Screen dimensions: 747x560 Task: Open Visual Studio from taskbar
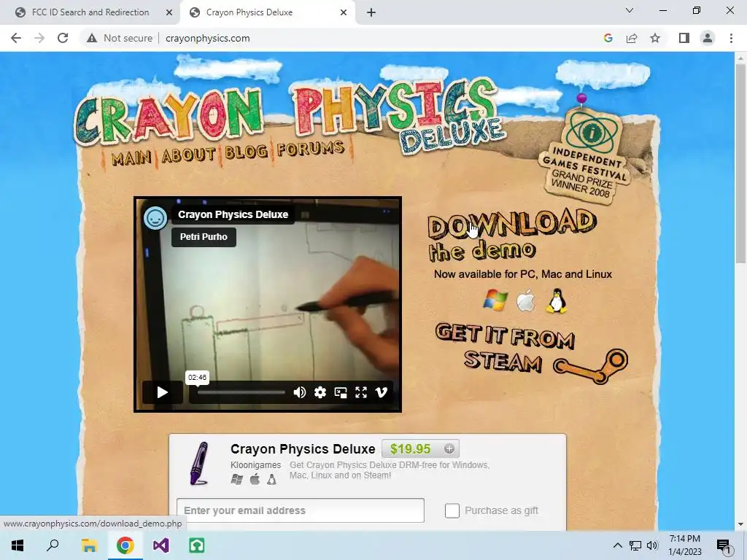(161, 545)
